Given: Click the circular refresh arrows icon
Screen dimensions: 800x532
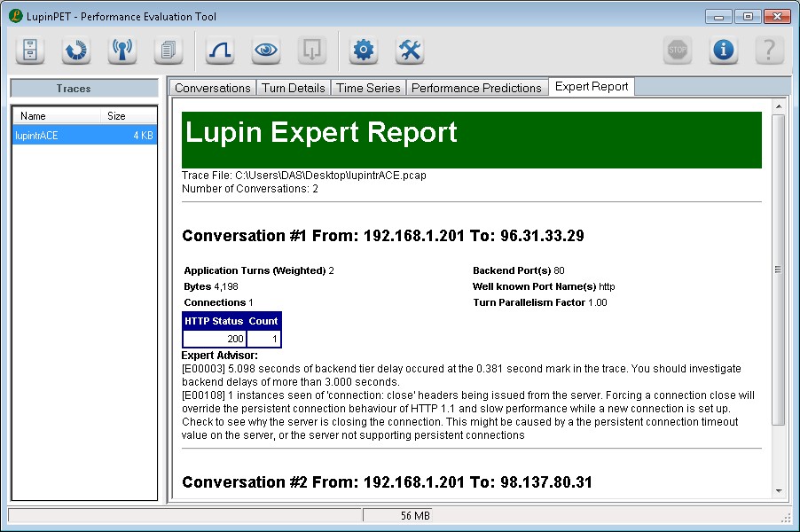Looking at the screenshot, I should click(x=76, y=50).
